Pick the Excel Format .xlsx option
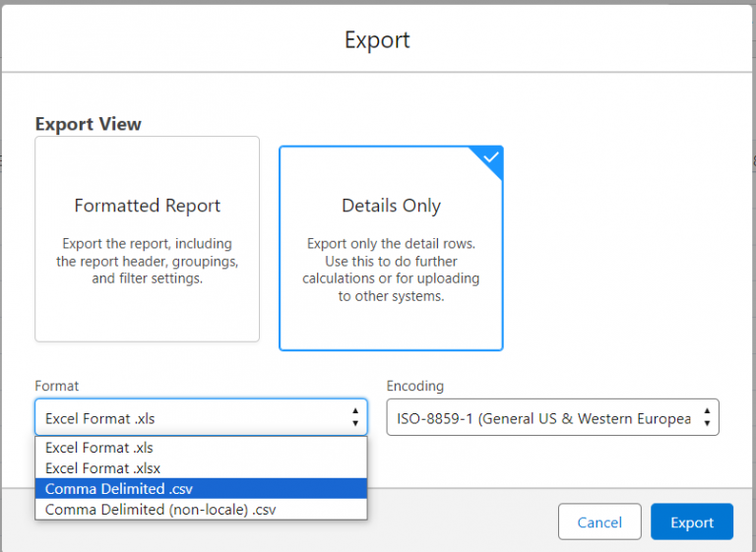756x552 pixels. pos(103,468)
